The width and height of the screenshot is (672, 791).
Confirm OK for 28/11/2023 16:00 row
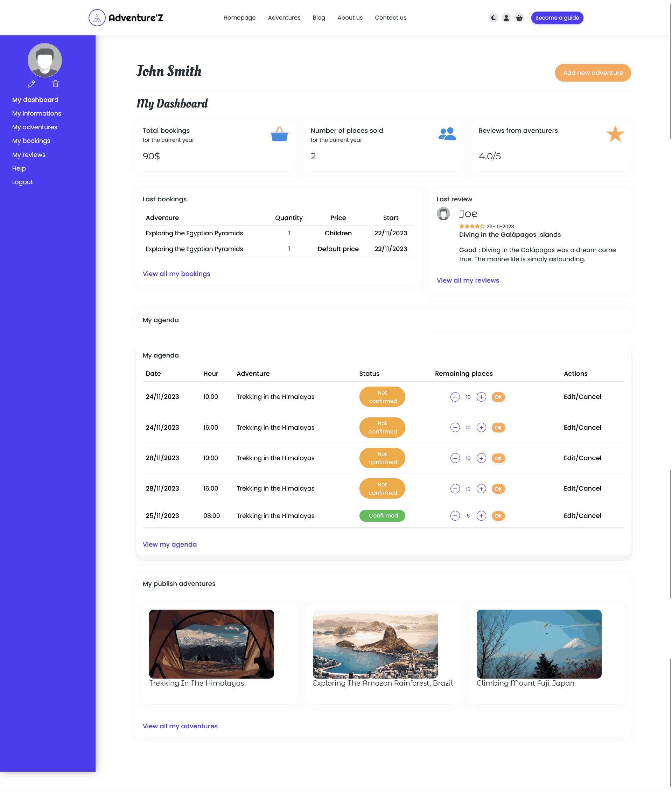coord(498,488)
